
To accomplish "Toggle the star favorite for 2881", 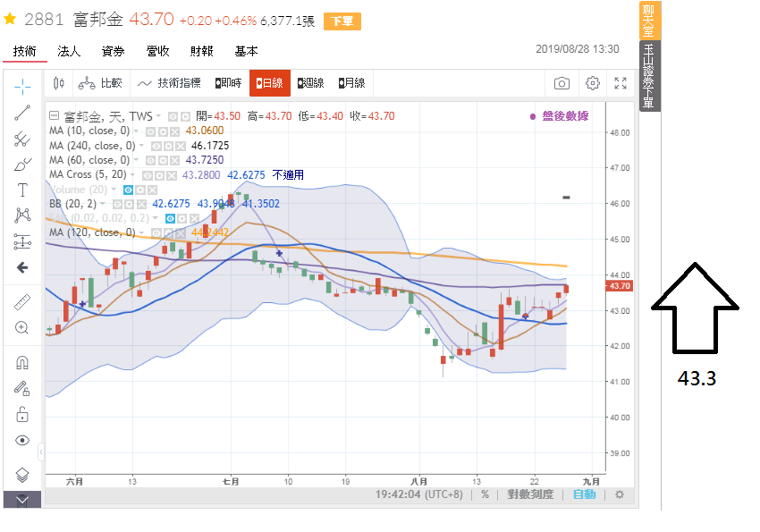I will coord(11,19).
